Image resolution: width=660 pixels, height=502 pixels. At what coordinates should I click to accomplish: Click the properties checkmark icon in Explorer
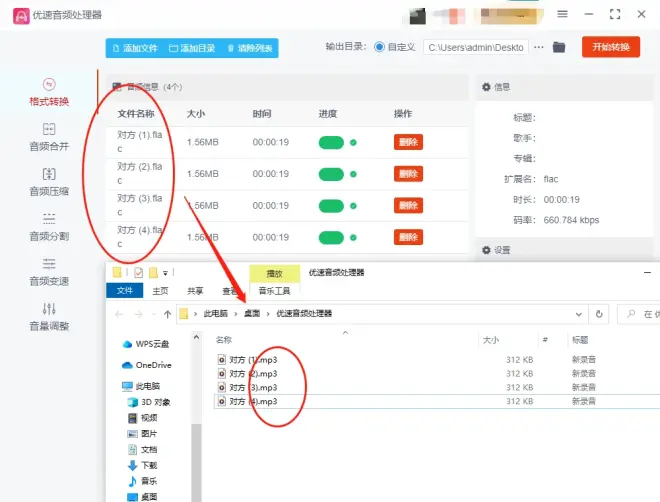coord(138,273)
